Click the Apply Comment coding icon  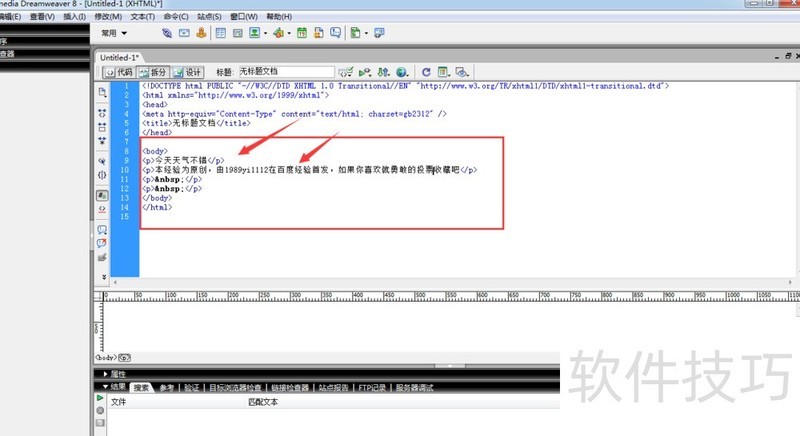102,230
